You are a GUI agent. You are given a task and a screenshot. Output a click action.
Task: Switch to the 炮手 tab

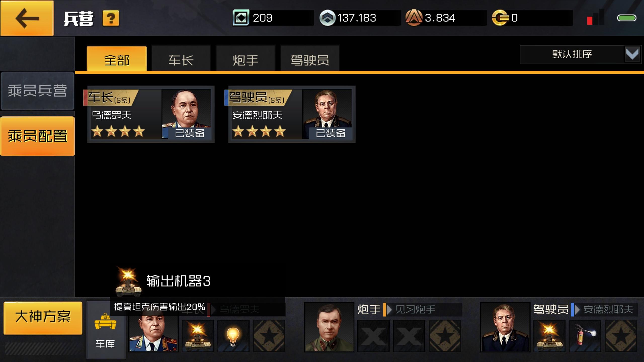click(x=246, y=59)
